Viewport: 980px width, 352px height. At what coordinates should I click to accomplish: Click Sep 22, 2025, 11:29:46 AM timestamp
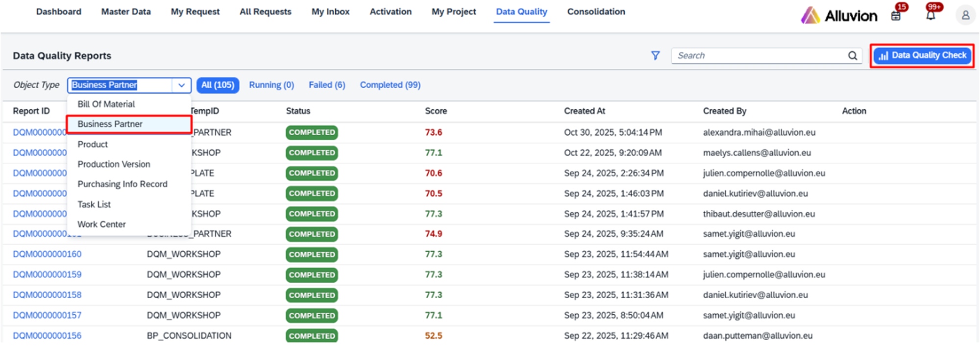coord(616,336)
